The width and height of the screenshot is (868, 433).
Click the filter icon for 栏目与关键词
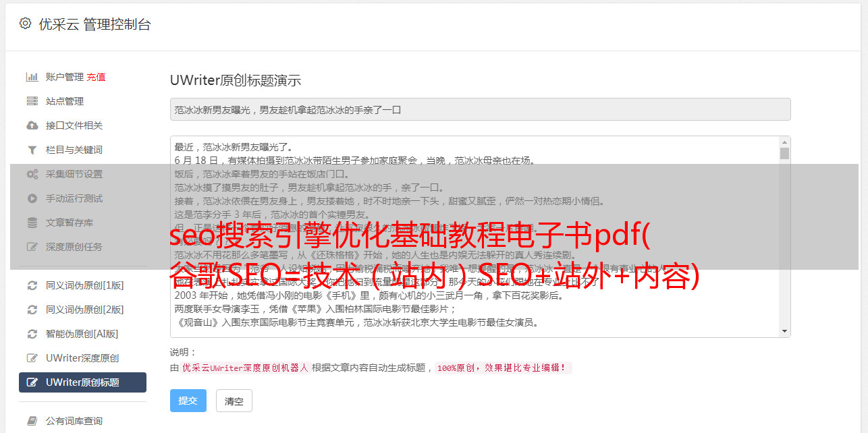[x=32, y=150]
